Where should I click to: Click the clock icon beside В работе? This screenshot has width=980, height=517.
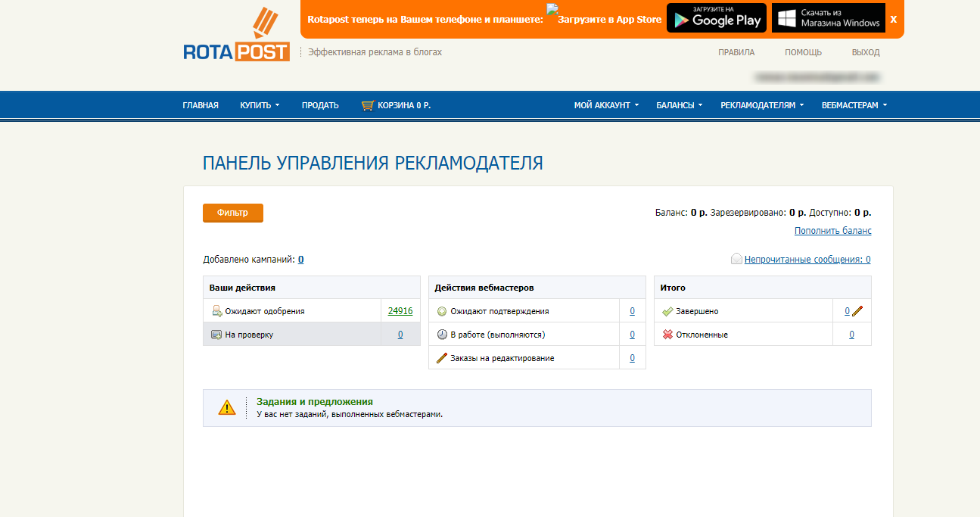point(442,334)
